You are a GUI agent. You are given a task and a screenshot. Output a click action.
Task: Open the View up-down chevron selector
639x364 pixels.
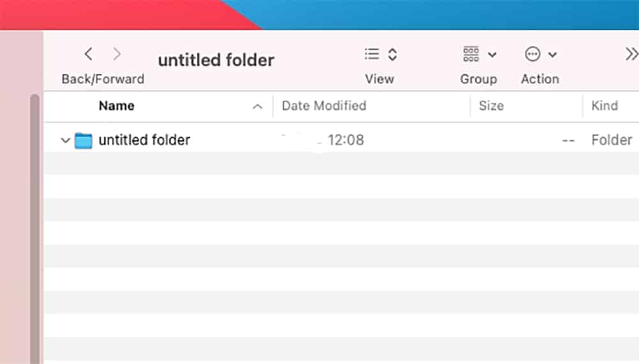pyautogui.click(x=392, y=54)
